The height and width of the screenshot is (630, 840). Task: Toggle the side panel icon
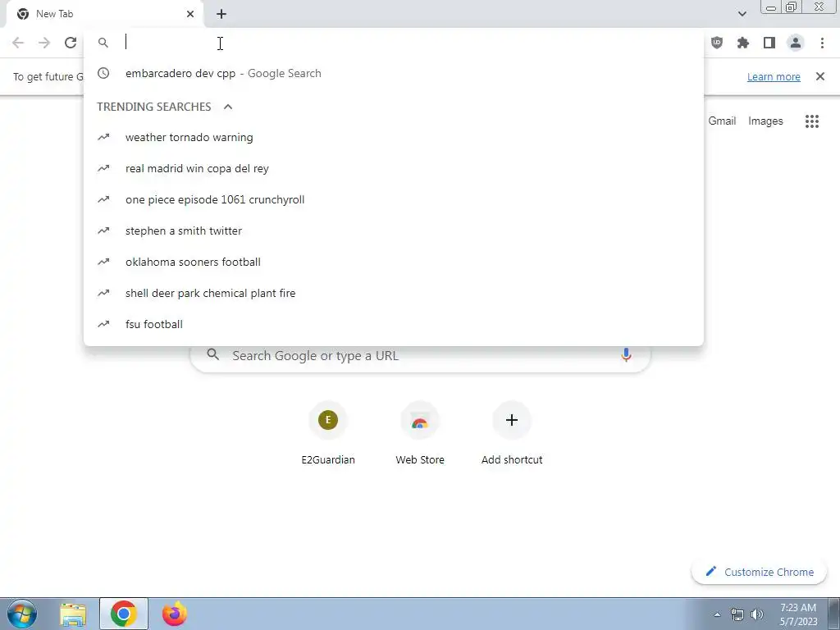point(769,43)
